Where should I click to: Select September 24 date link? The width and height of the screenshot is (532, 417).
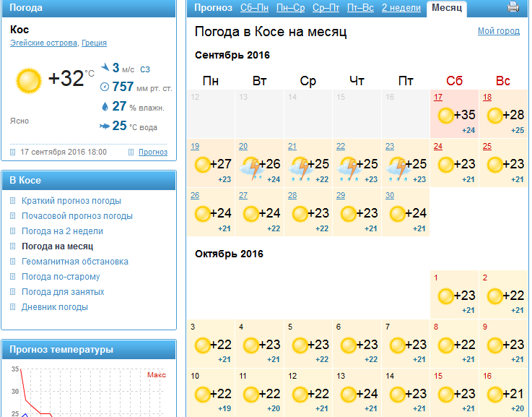(x=437, y=146)
